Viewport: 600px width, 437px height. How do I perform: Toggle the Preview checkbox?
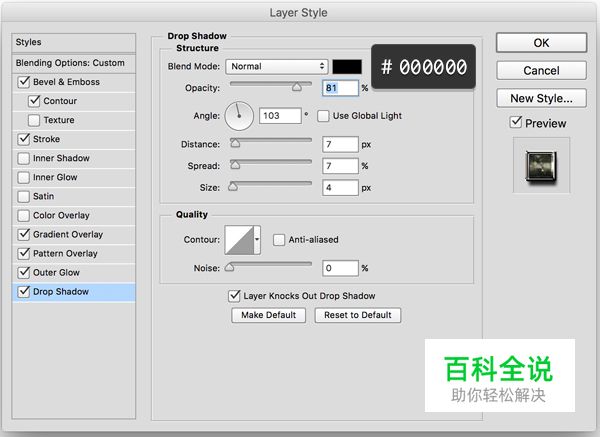coord(516,123)
